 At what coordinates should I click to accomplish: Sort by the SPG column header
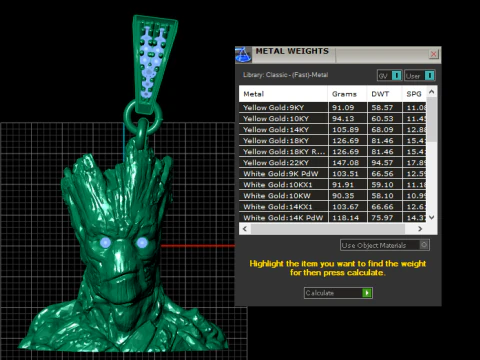(x=414, y=94)
